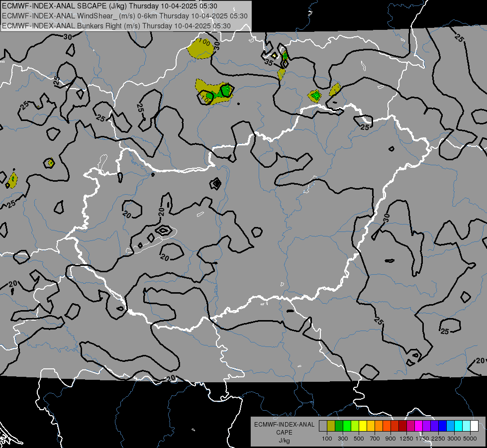Click the indigo violet legend swatch
Screen dimensions: 487x448
click(434, 426)
